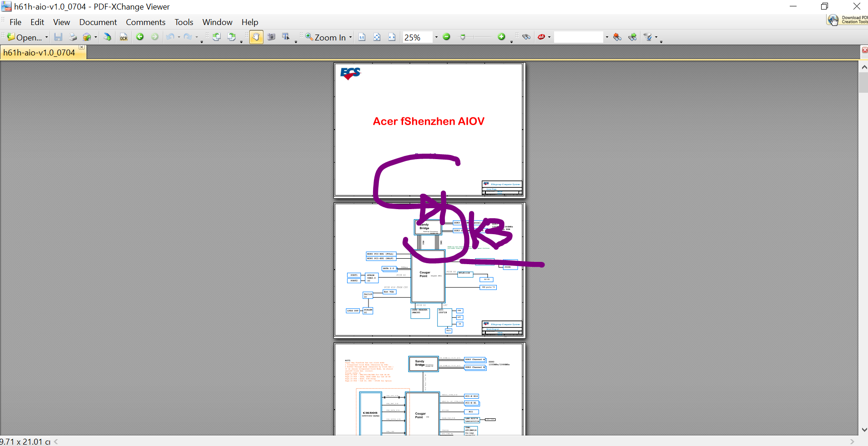Go to previous view green arrow
The width and height of the screenshot is (868, 446).
pyautogui.click(x=140, y=37)
